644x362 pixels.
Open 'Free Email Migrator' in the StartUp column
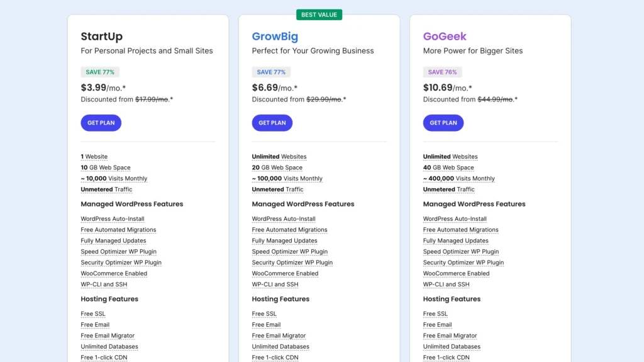pyautogui.click(x=108, y=336)
